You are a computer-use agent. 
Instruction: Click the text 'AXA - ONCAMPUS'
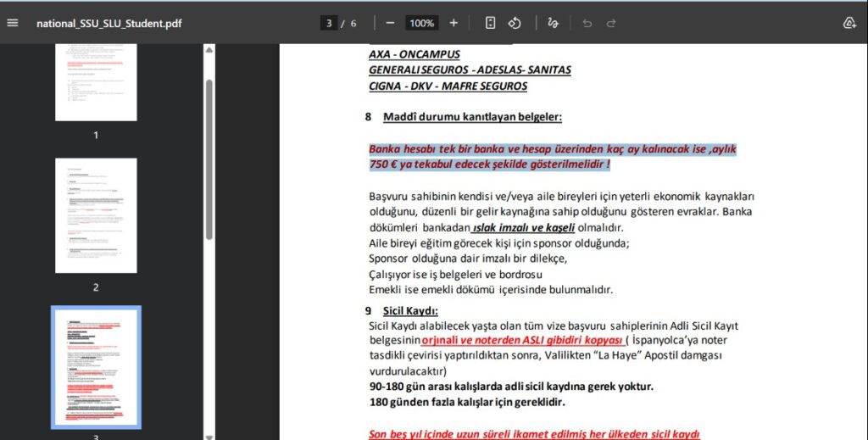tap(414, 54)
